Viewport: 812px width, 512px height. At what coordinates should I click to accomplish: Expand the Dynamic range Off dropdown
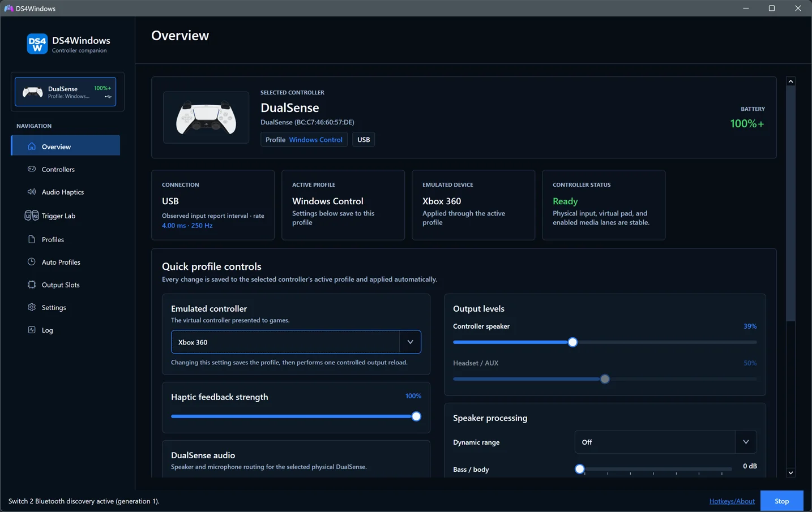click(x=666, y=442)
